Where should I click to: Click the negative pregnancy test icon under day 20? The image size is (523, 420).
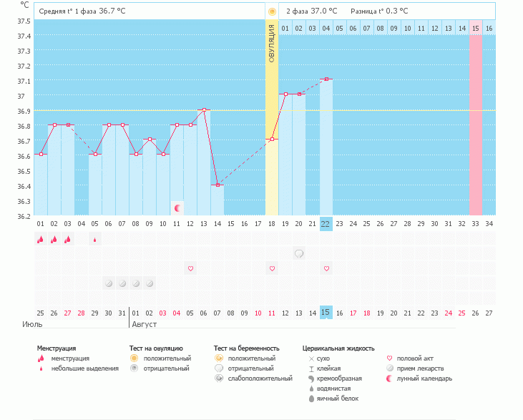coord(299,253)
